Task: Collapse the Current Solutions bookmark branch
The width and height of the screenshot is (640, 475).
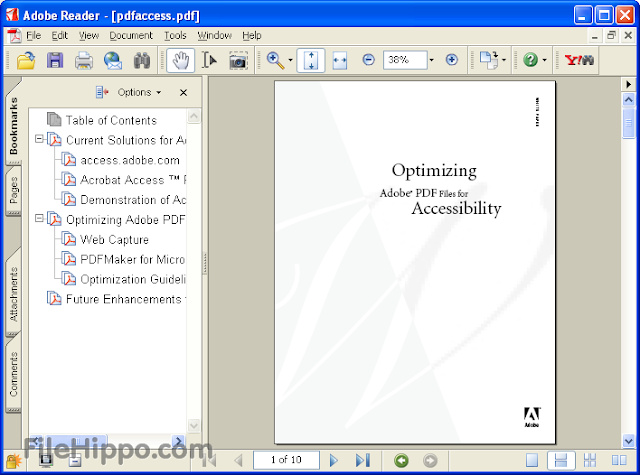Action: 39,139
